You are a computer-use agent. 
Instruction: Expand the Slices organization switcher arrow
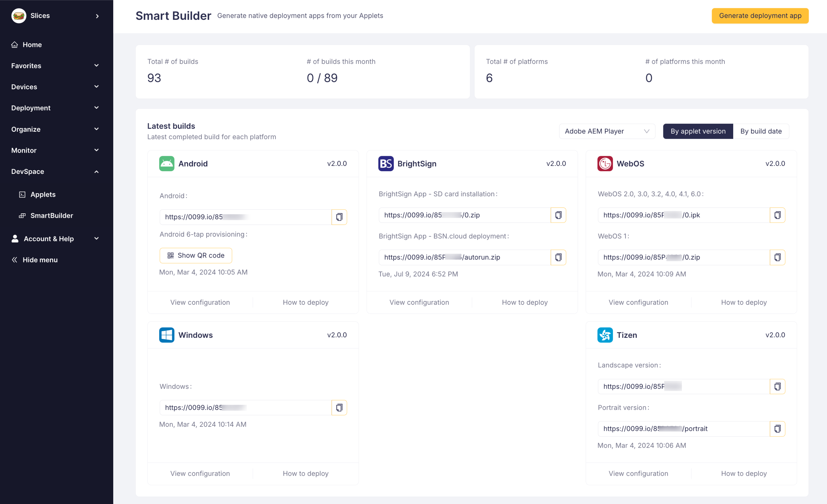[x=97, y=16]
